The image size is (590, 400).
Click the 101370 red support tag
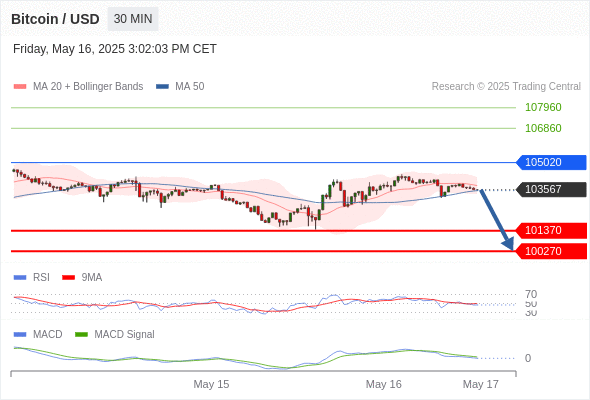coord(551,230)
